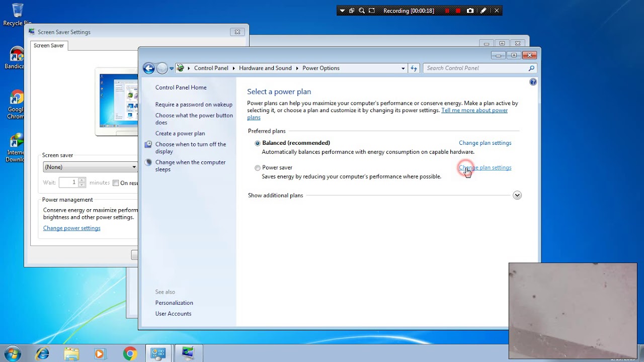The width and height of the screenshot is (644, 362).
Task: Open the Help question mark icon
Action: 533,82
